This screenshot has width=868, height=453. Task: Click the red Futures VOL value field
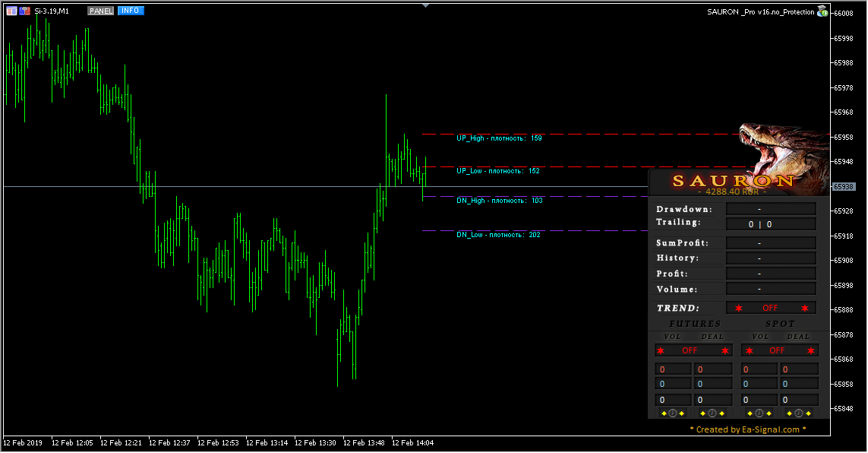pyautogui.click(x=673, y=369)
